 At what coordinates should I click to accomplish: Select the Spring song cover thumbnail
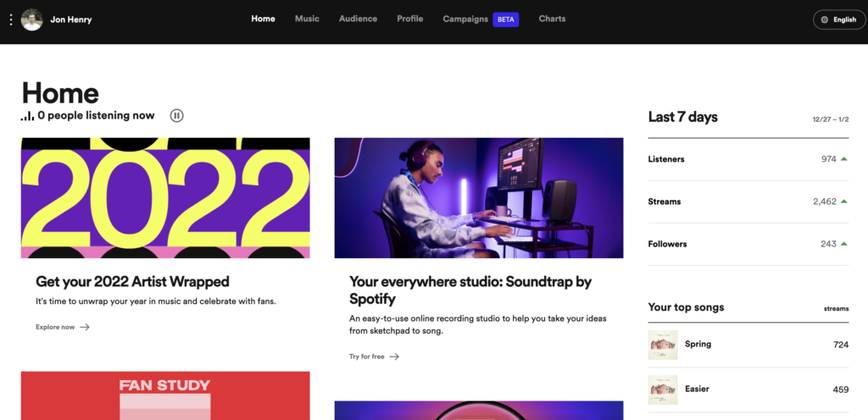(663, 345)
